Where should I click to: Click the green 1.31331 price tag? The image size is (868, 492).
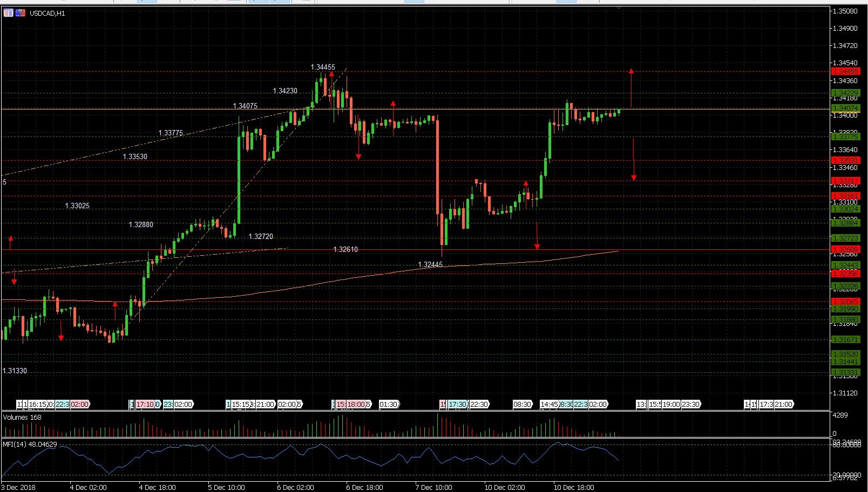tap(846, 372)
